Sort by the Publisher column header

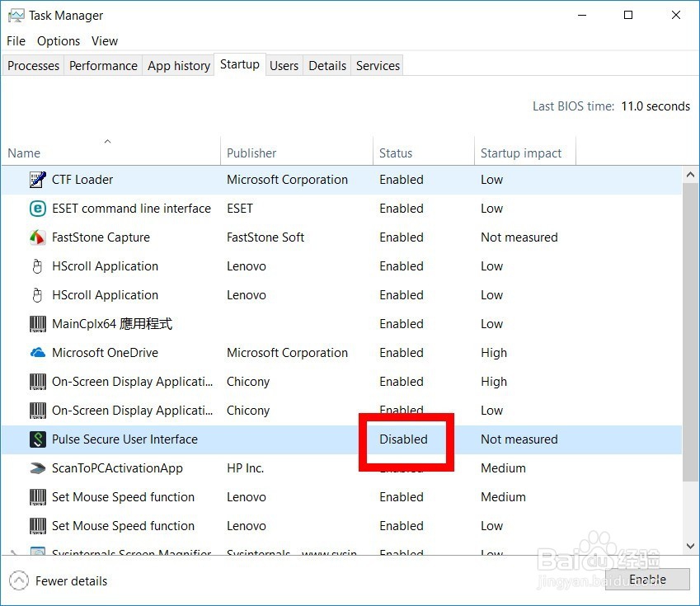coord(297,153)
